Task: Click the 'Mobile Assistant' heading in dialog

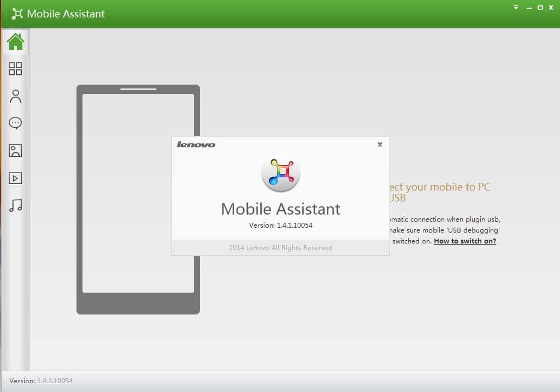Action: 281,209
